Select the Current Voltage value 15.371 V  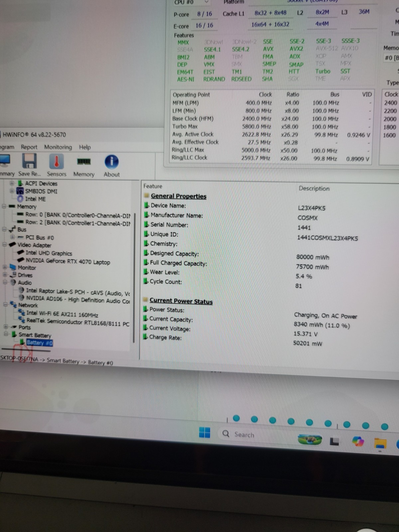coord(305,333)
